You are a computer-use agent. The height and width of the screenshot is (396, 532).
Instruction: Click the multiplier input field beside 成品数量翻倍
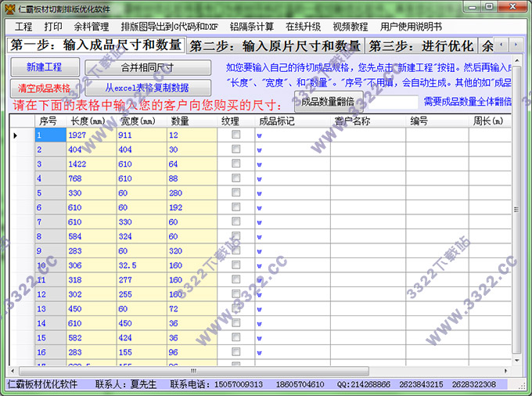tap(393, 102)
